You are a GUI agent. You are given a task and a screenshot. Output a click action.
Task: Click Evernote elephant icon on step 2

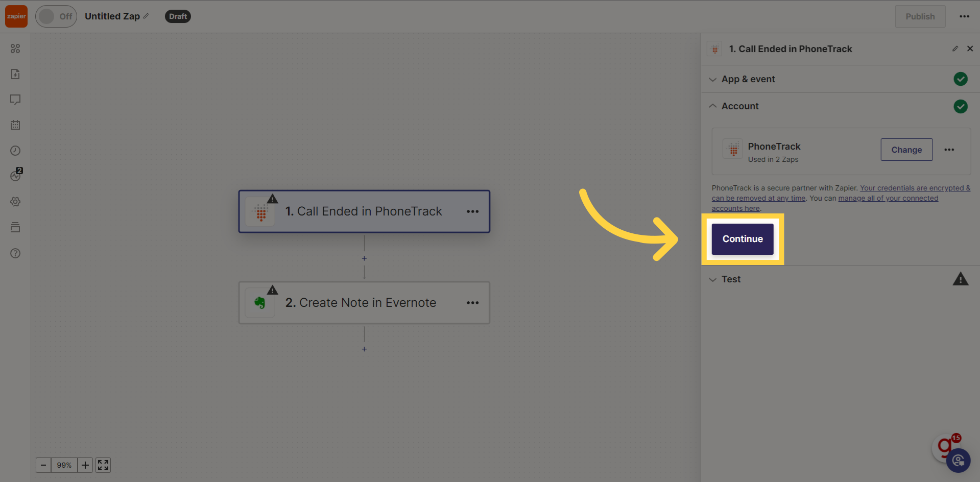click(x=260, y=303)
